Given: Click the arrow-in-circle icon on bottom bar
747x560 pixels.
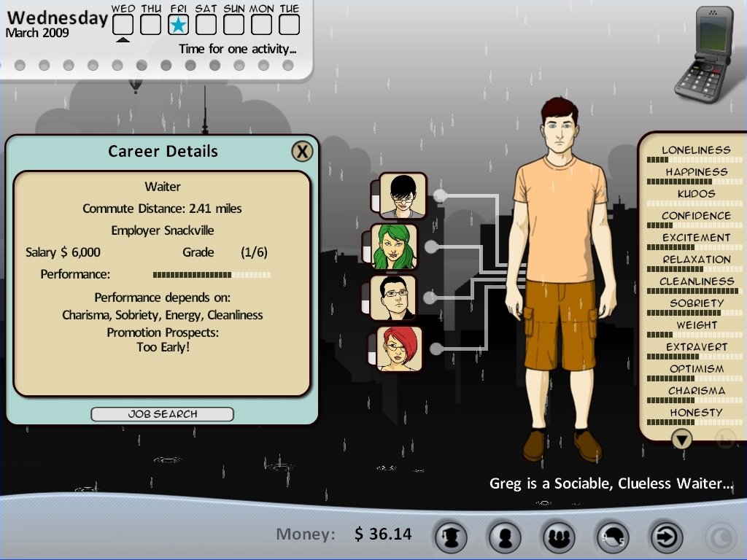Looking at the screenshot, I should [x=666, y=537].
